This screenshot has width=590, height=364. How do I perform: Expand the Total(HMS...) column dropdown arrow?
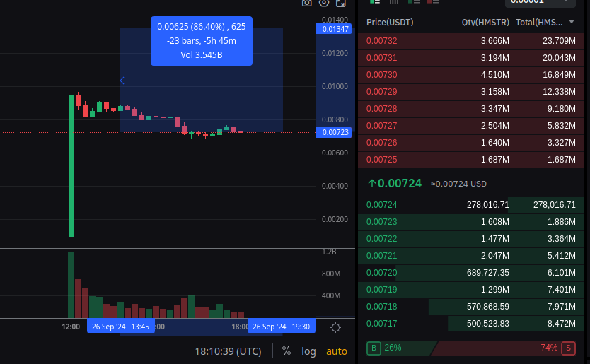pos(572,22)
